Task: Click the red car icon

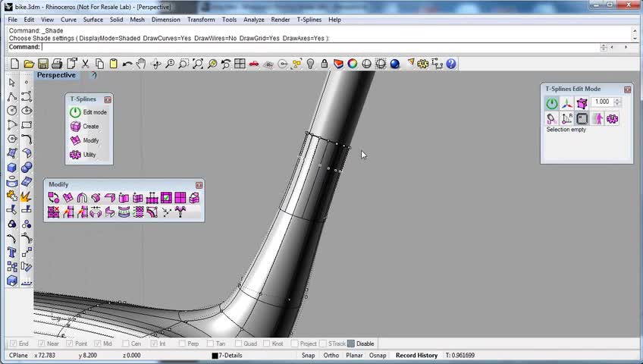Action: [254, 64]
